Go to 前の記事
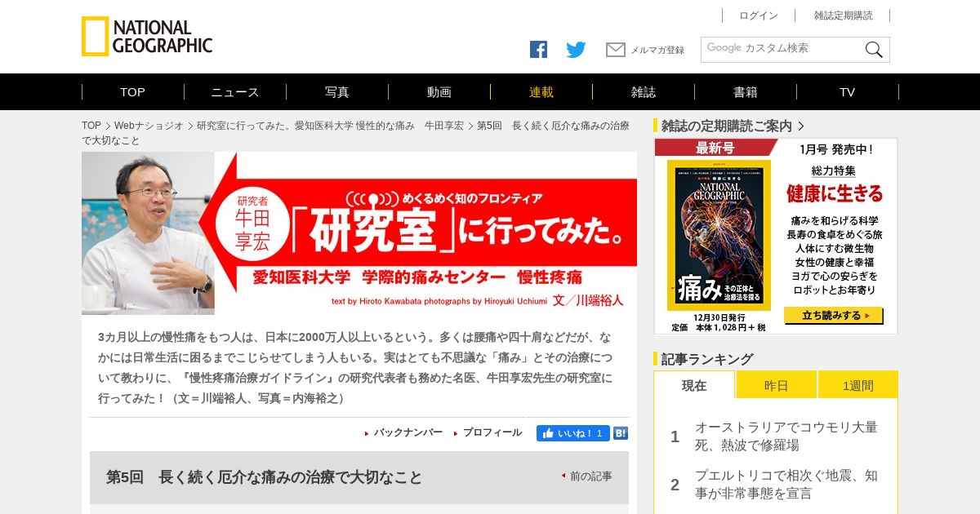980x514 pixels. coord(590,476)
